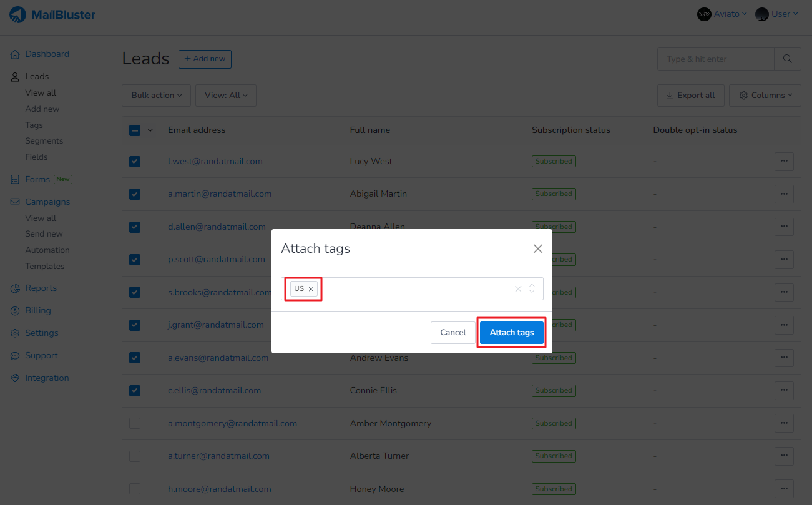Click the MailBluster logo icon
812x505 pixels.
(18, 14)
